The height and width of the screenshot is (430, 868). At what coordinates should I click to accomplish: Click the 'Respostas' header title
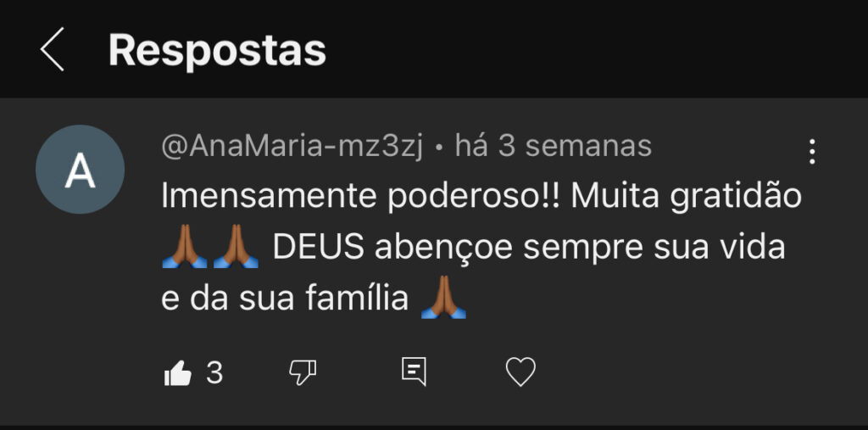(x=217, y=51)
